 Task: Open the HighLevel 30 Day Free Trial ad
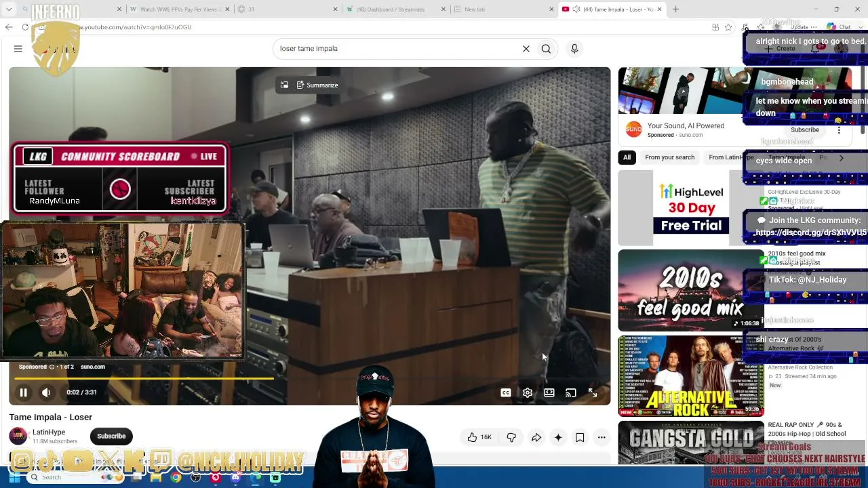(690, 207)
